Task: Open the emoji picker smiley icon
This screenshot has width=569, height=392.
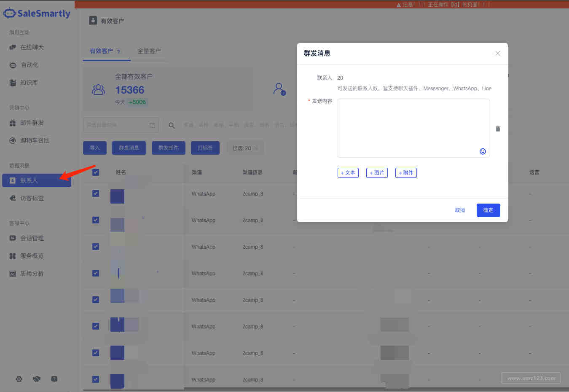Action: coord(483,151)
